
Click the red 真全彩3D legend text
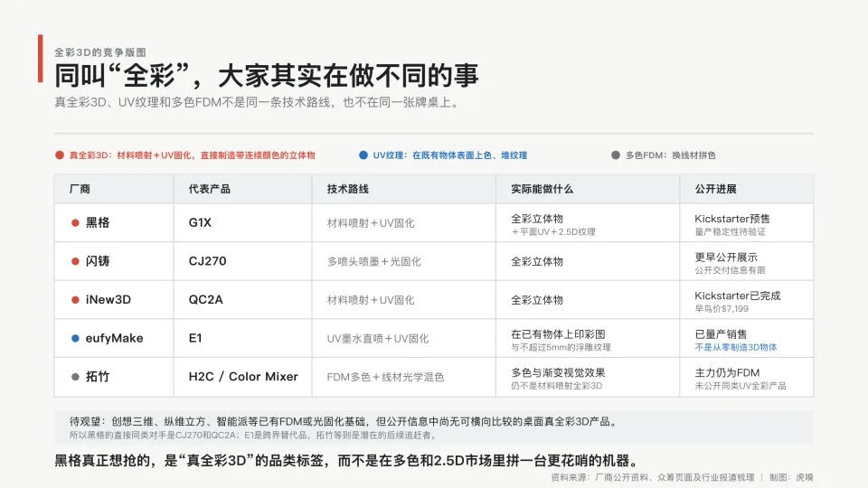192,155
